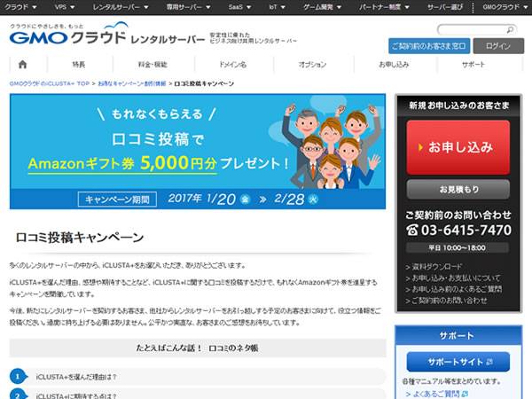This screenshot has width=532, height=399.
Task: Open the 料金・機能 navigation tab
Action: pyautogui.click(x=153, y=64)
